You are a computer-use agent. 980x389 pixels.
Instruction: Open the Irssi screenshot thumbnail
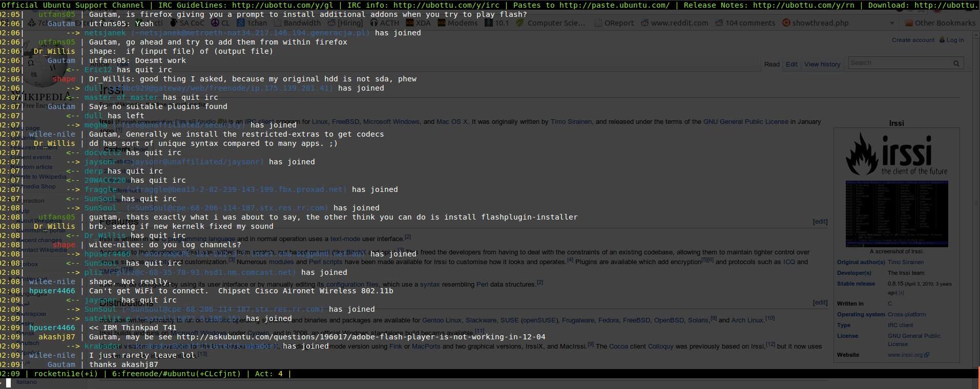(896, 213)
